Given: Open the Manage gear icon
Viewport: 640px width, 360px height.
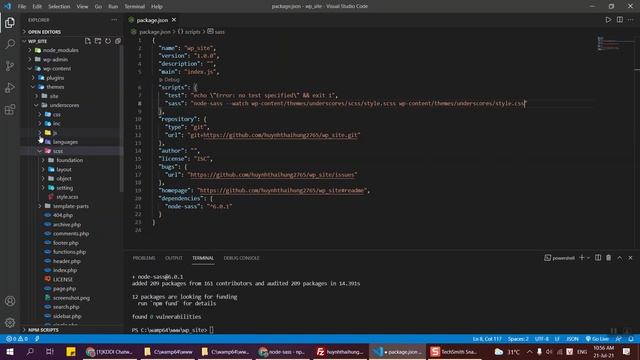Looking at the screenshot, I should pyautogui.click(x=10, y=322).
